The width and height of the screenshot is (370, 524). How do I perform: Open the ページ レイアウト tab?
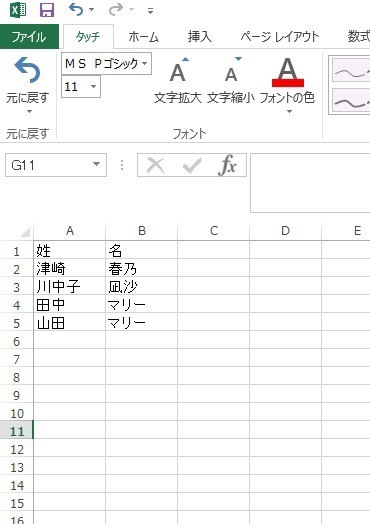pos(280,36)
